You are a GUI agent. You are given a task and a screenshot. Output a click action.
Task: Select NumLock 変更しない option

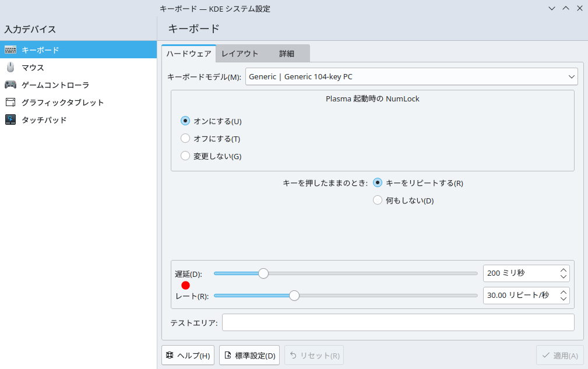click(185, 156)
